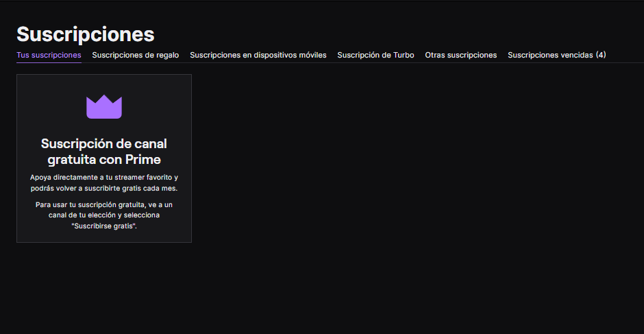This screenshot has width=644, height=334.
Task: Click the word Prime in the card title
Action: (143, 160)
